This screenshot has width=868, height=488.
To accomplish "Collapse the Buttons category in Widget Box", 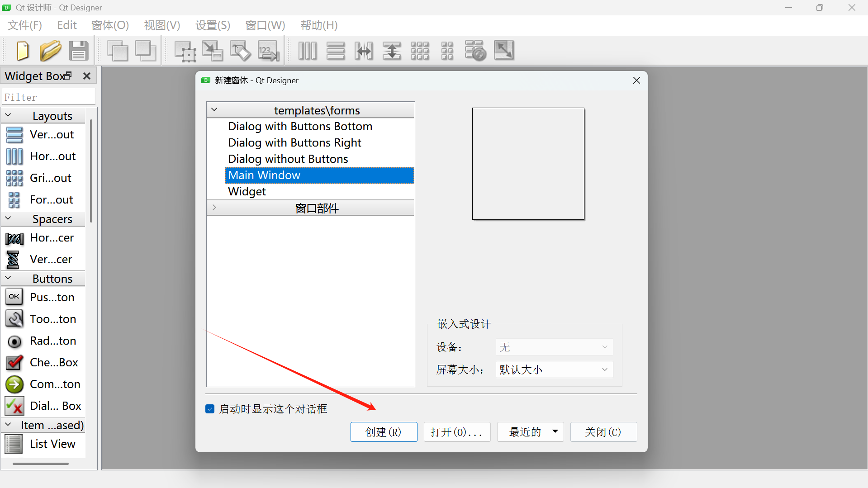I will (x=8, y=278).
